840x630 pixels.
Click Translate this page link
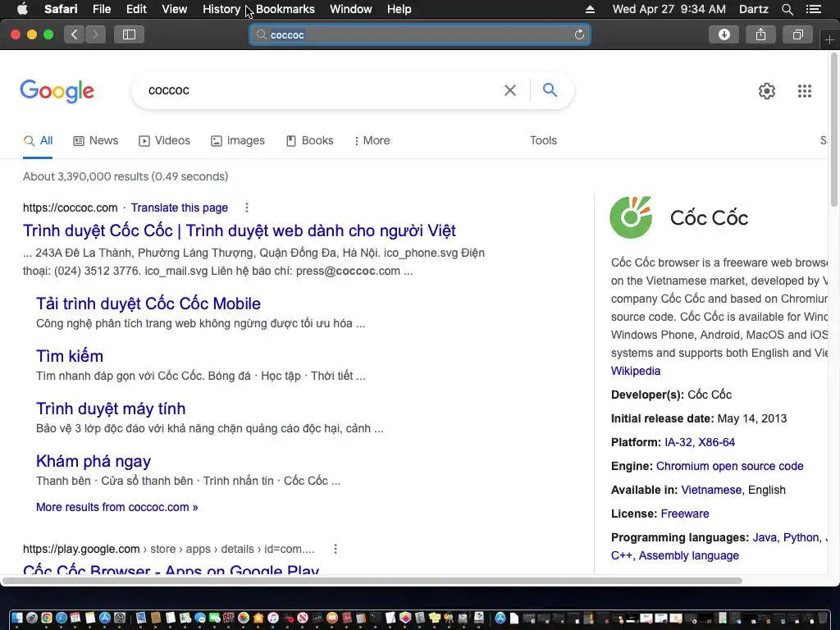pos(180,208)
